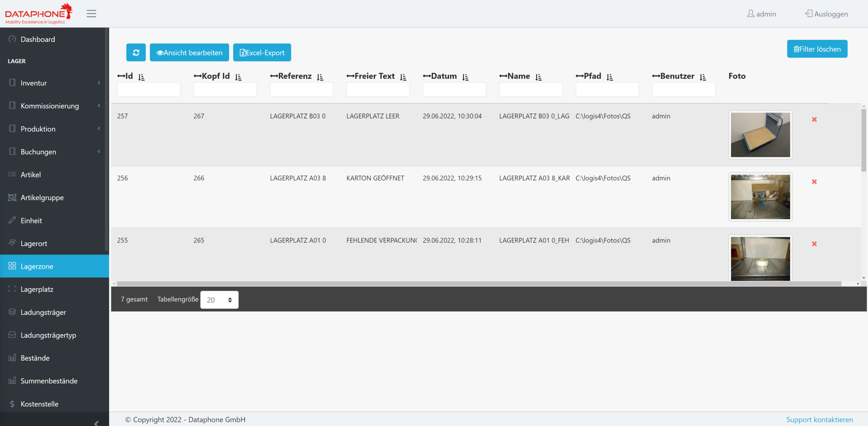Collapse sidebar with bottom chevron arrow
This screenshot has width=868, height=426.
96,422
